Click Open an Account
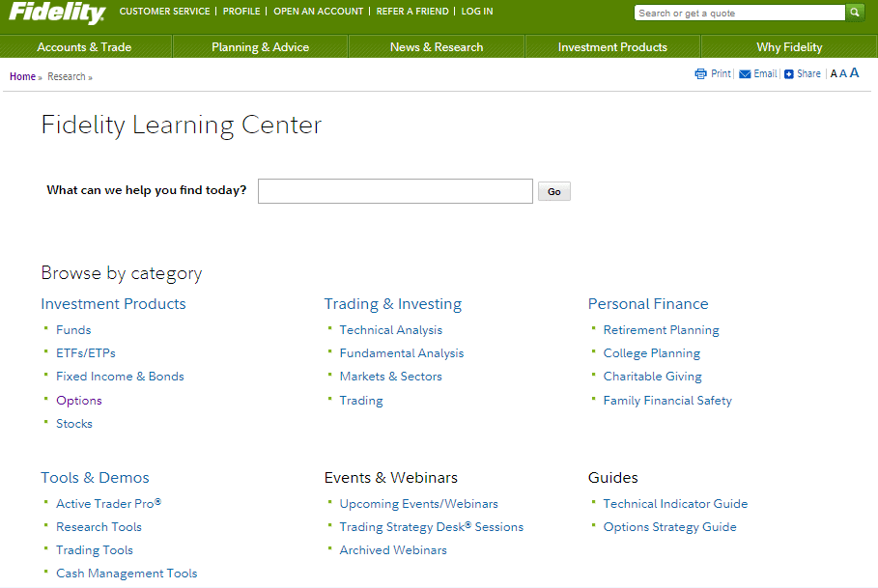Image resolution: width=878 pixels, height=588 pixels. (x=318, y=12)
